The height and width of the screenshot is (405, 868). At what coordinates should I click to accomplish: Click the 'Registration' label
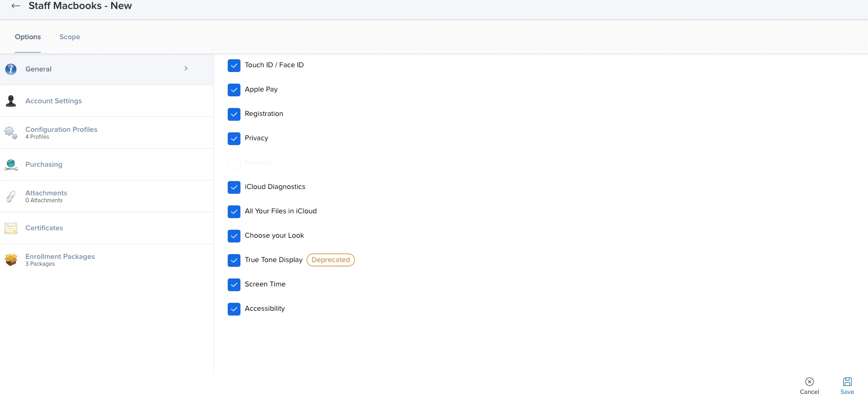click(264, 114)
